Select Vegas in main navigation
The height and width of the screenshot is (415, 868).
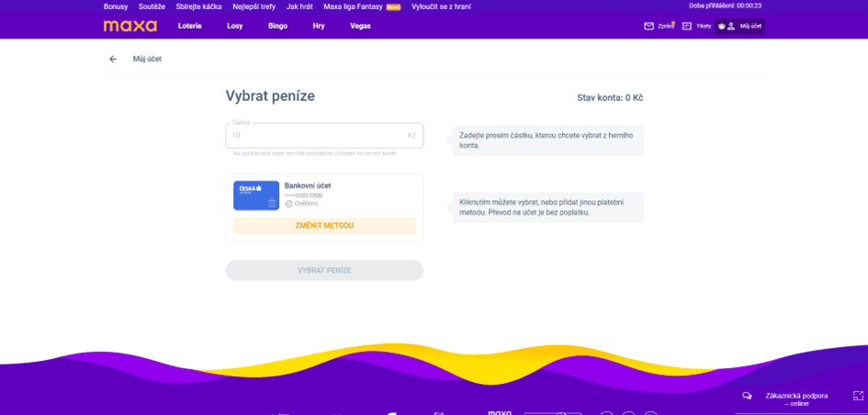click(x=360, y=26)
